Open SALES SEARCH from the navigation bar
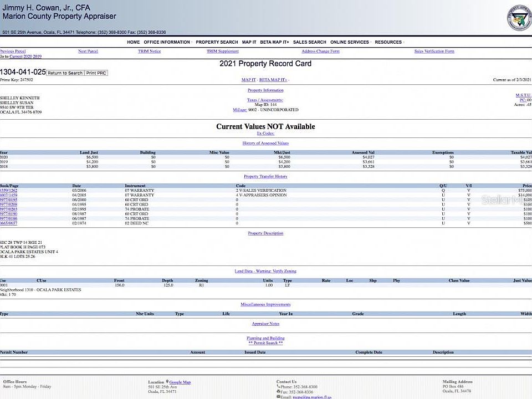Screen dimensions: 532x399 tap(309, 42)
